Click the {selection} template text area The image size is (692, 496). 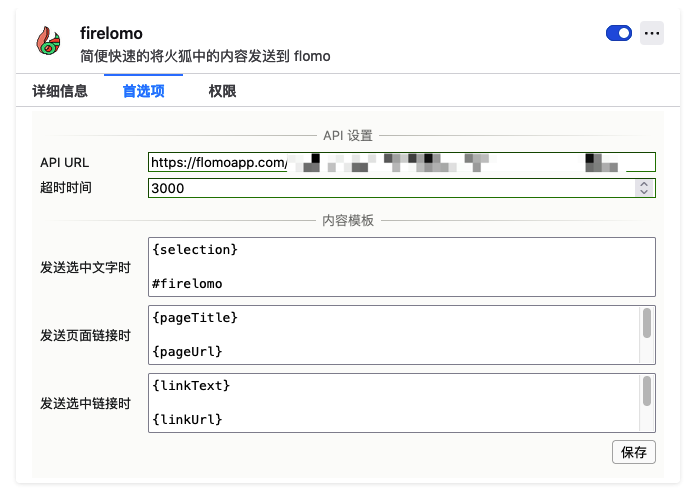(401, 266)
